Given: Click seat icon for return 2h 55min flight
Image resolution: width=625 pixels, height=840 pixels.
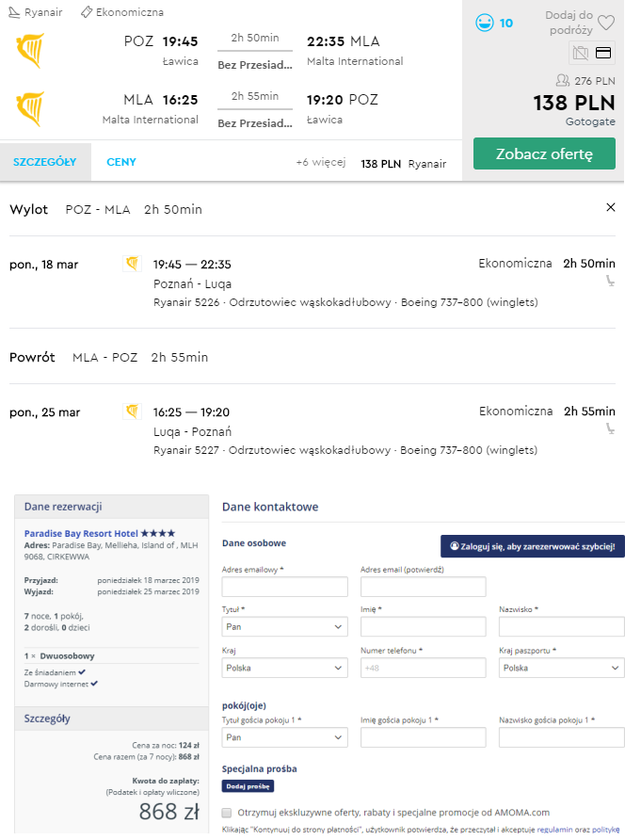Looking at the screenshot, I should pos(610,428).
